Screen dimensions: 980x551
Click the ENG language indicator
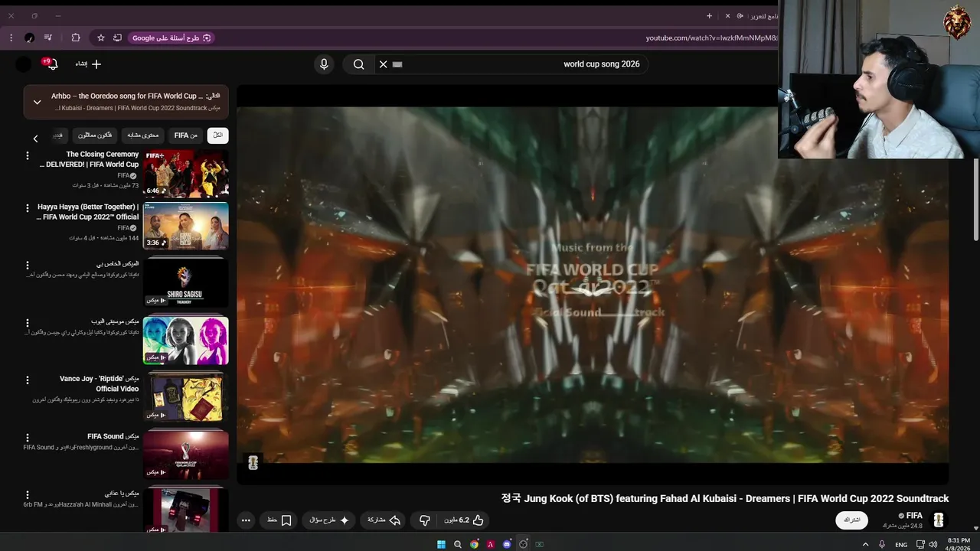click(901, 545)
